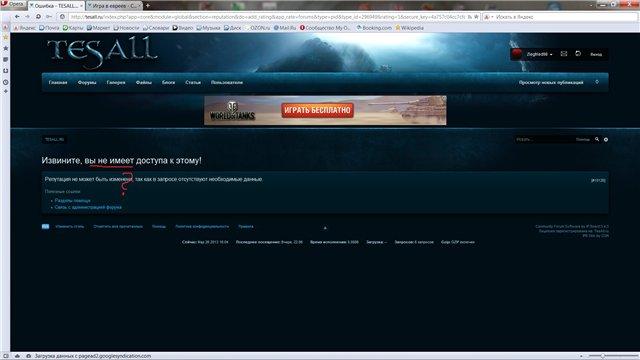Switch to the "Ошибка - TESALL" tab
This screenshot has height=360, width=640.
coord(56,6)
